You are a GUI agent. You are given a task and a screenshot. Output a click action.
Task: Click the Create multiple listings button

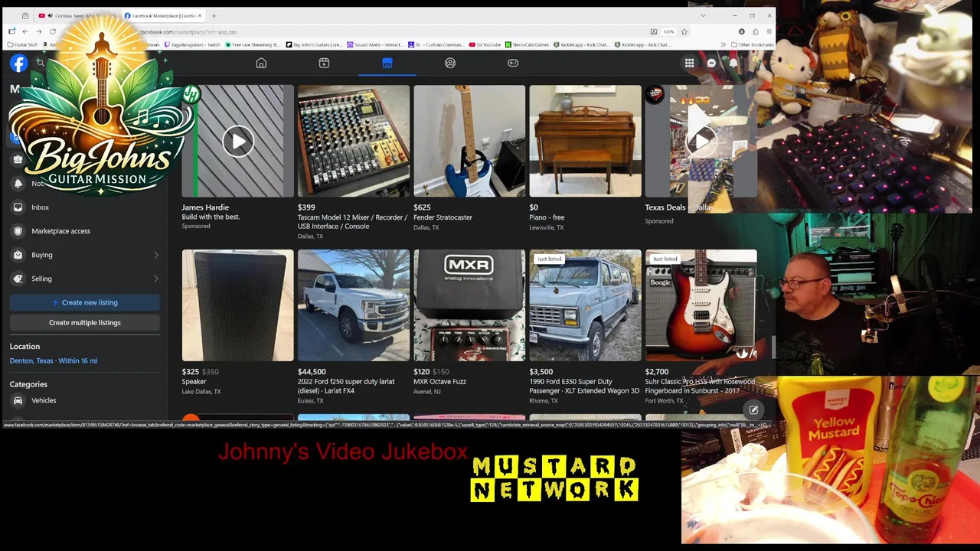coord(85,322)
